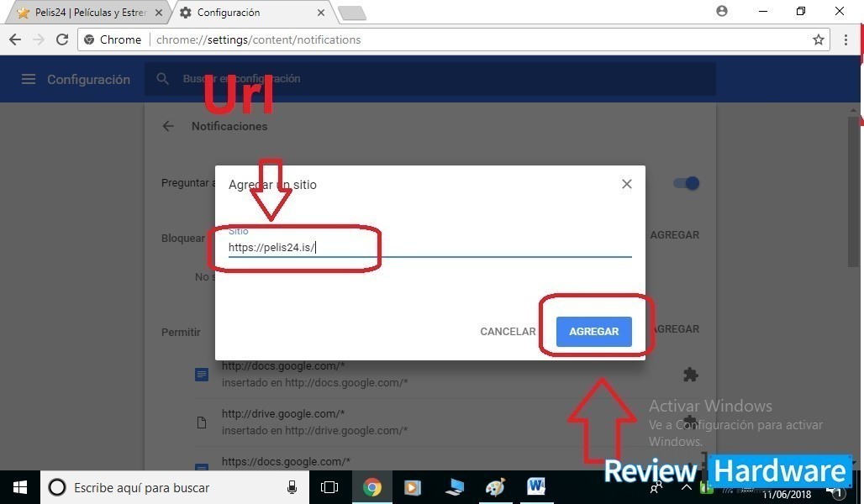Open a new browser tab
This screenshot has width=864, height=504.
352,13
